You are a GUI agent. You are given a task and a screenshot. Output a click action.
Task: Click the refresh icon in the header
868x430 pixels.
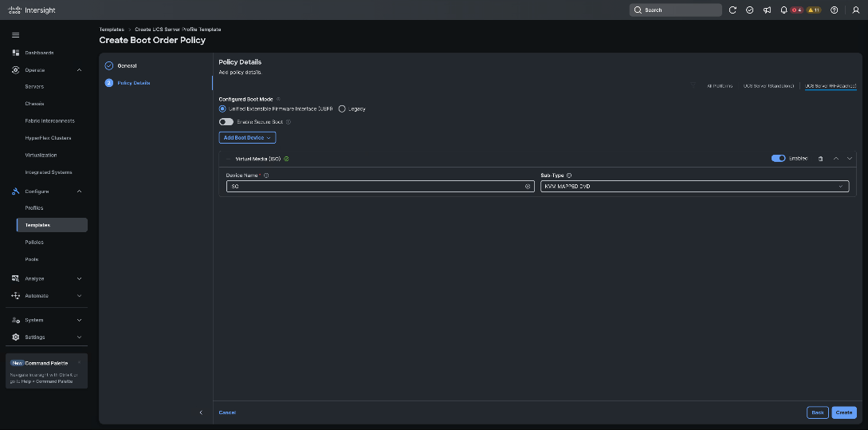pyautogui.click(x=732, y=10)
